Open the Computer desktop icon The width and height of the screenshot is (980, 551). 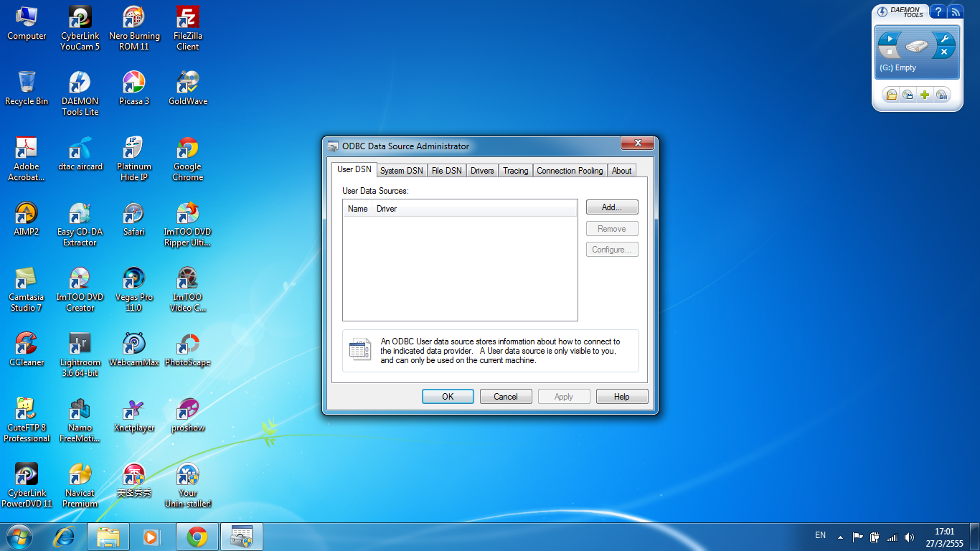27,23
